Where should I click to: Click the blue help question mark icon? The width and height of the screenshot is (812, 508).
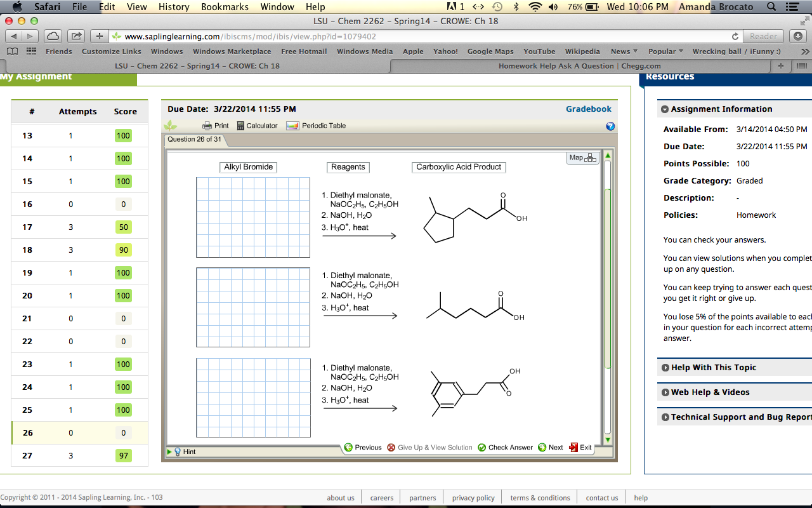tap(610, 126)
